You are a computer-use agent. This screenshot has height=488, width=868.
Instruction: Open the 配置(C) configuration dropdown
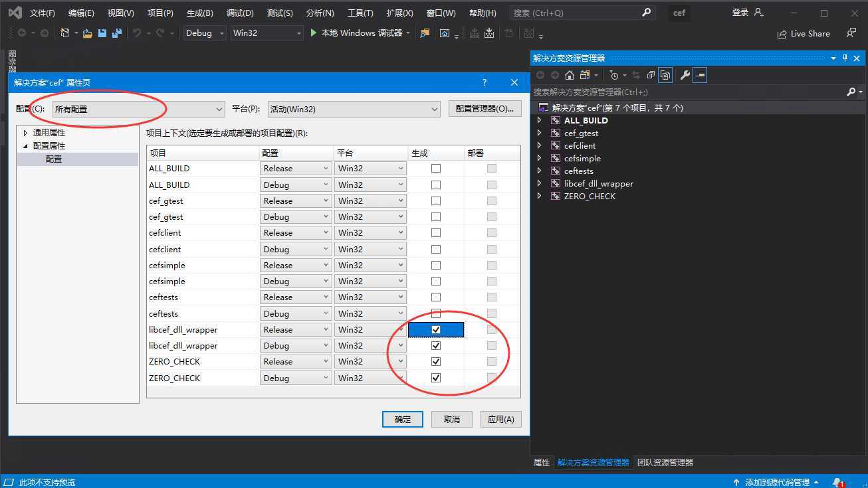pos(138,109)
